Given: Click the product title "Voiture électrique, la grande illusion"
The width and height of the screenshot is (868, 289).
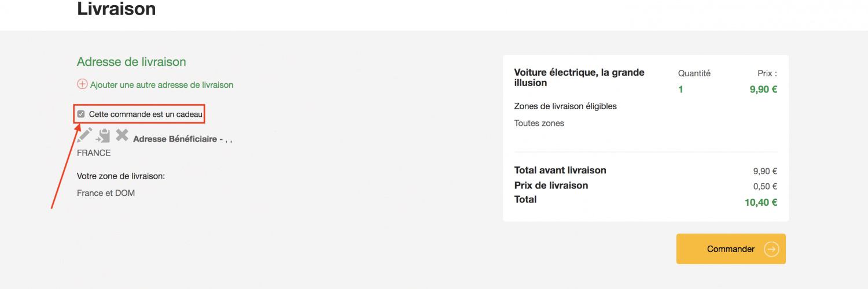Looking at the screenshot, I should 579,77.
